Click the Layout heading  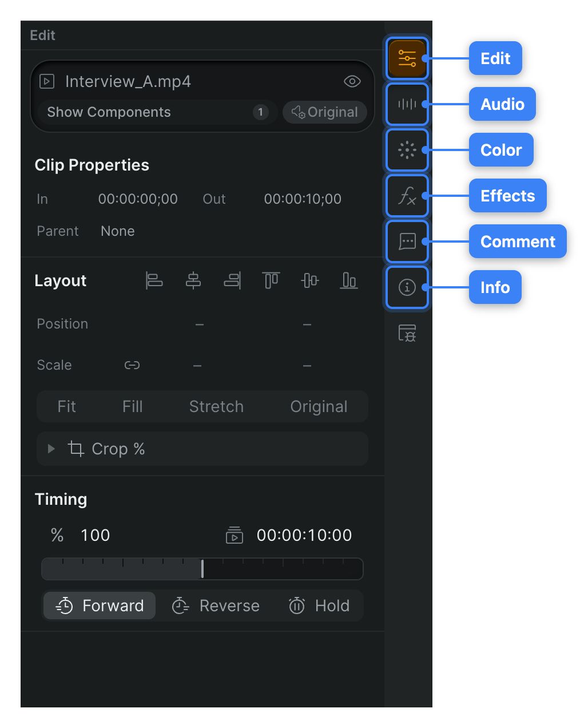(x=61, y=280)
